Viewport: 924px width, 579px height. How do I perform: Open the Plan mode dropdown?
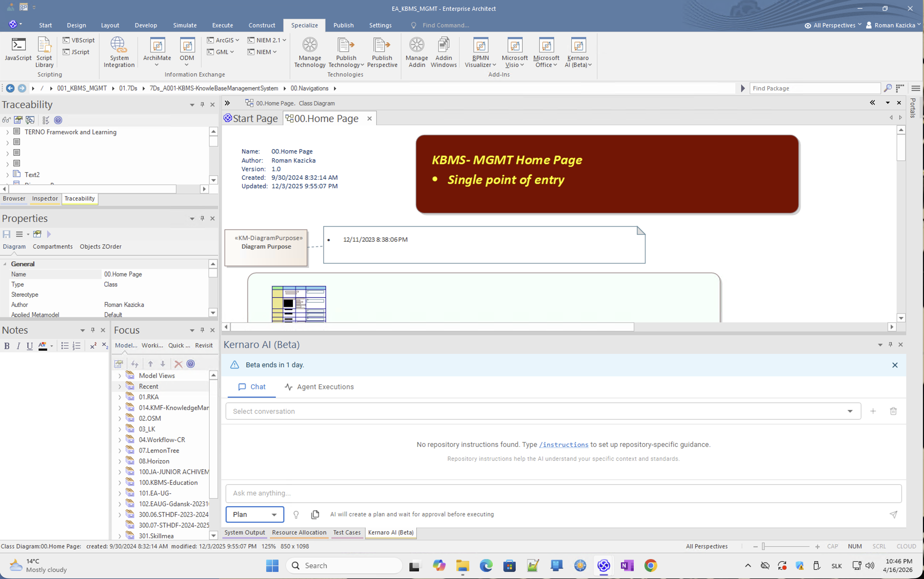(255, 514)
